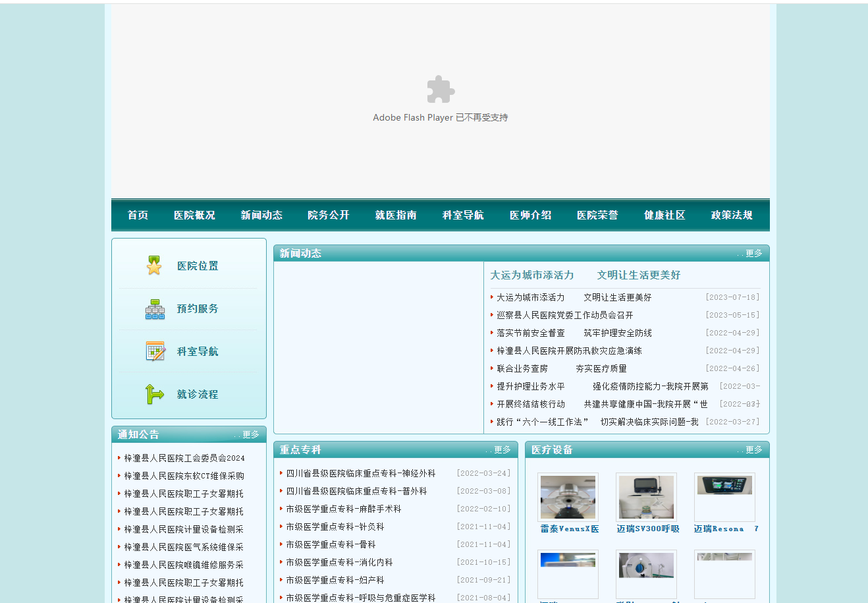Click the 医院位置 sidebar link
Image resolution: width=868 pixels, height=603 pixels.
pyautogui.click(x=198, y=266)
